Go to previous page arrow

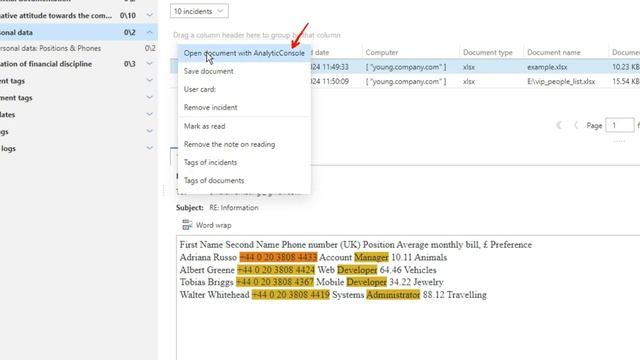[576, 125]
